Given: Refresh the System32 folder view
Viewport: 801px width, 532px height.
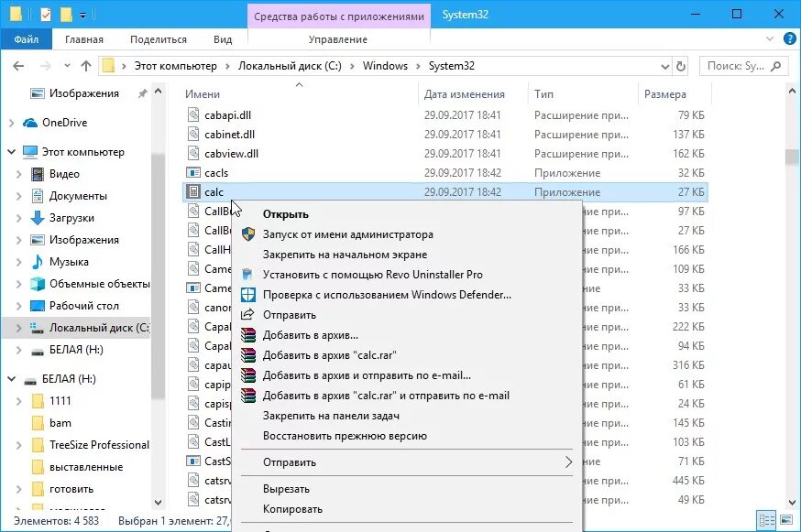Looking at the screenshot, I should coord(680,66).
